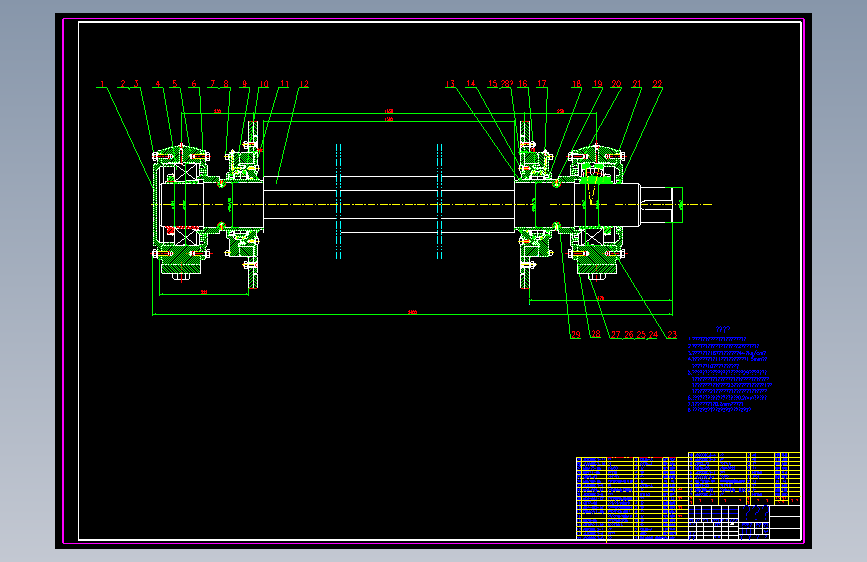Select the callout labeled 19
This screenshot has width=867, height=562.
pyautogui.click(x=598, y=84)
